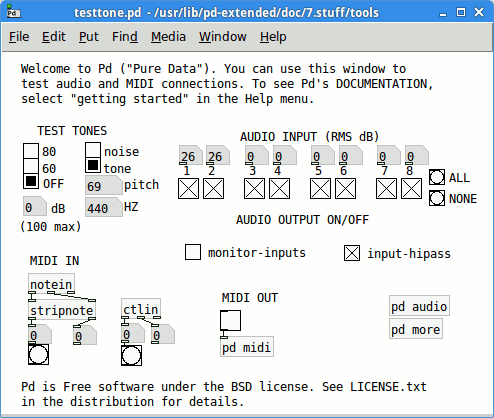Click the Pd application icon in title bar
Screen dimensions: 494x418
14,12
